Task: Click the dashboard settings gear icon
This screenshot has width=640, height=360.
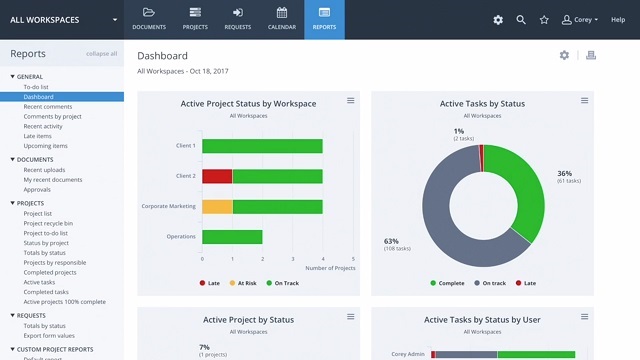Action: [564, 55]
